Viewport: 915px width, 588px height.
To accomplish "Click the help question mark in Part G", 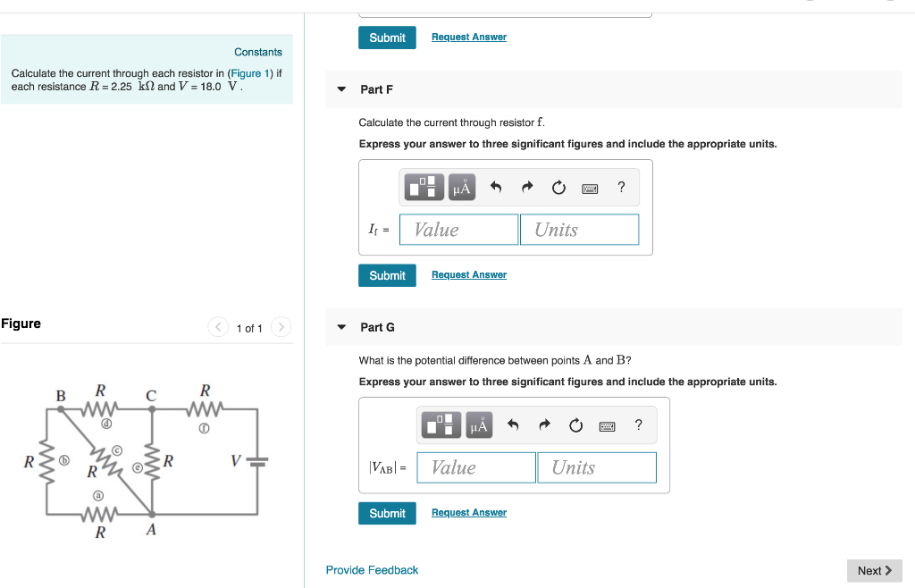I will (x=638, y=424).
